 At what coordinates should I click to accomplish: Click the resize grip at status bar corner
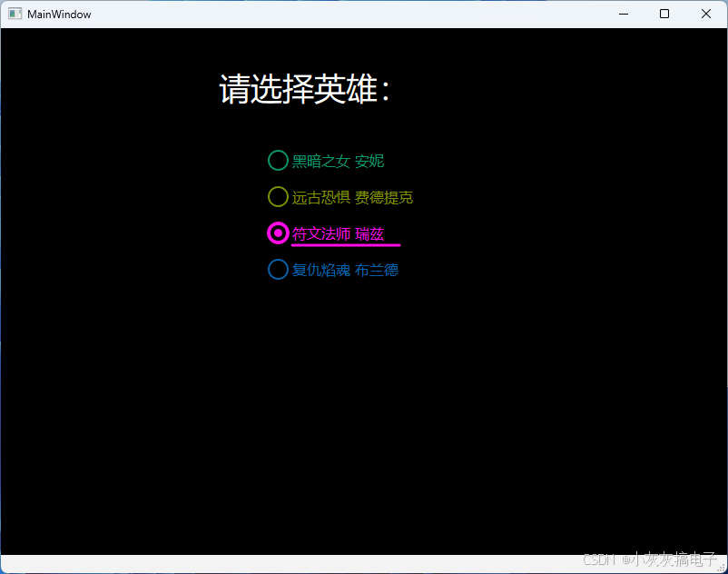point(722,568)
